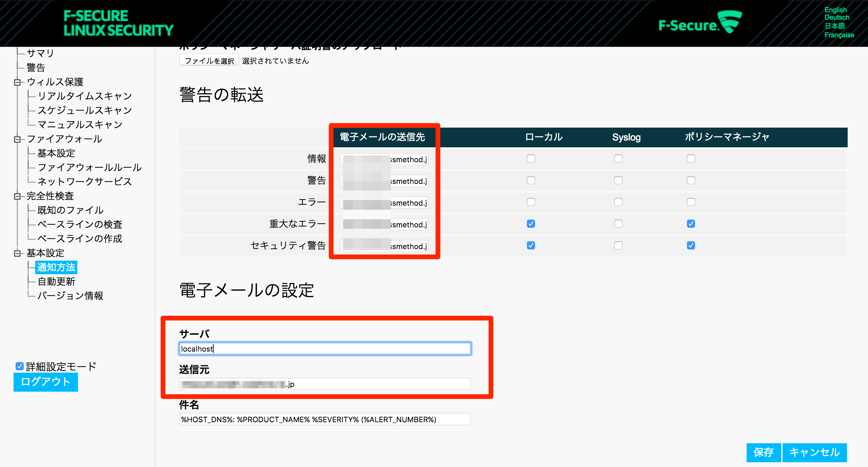Click the ログアウト button

pos(46,382)
